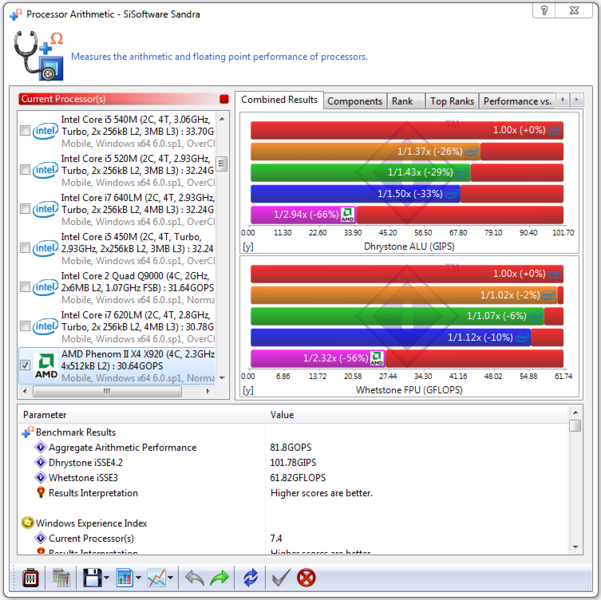This screenshot has height=600, width=601.
Task: Click the diamond icon beside Current Processor(s) row
Action: [x=40, y=538]
